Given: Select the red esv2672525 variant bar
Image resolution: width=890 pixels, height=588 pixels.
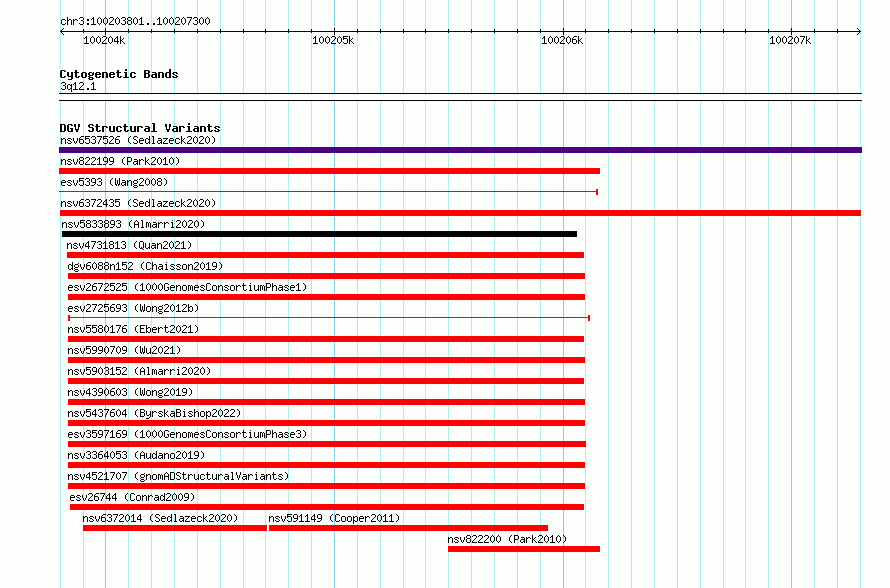Looking at the screenshot, I should 326,297.
